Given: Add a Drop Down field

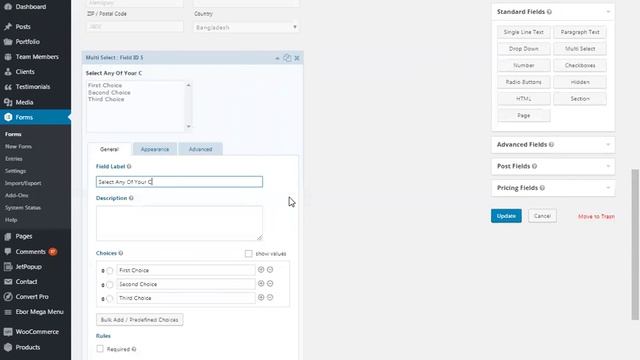Looking at the screenshot, I should [524, 49].
